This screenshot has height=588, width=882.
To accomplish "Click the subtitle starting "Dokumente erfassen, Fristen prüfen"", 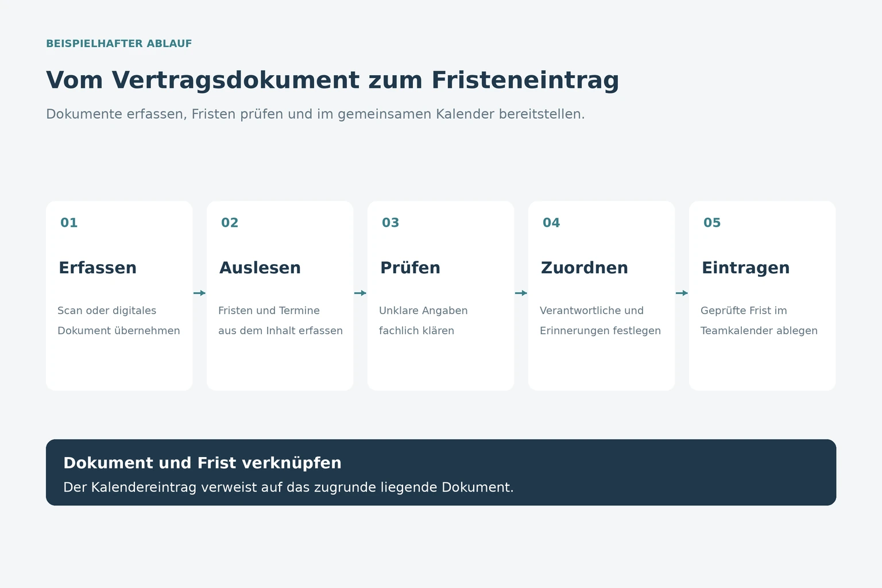I will click(315, 114).
